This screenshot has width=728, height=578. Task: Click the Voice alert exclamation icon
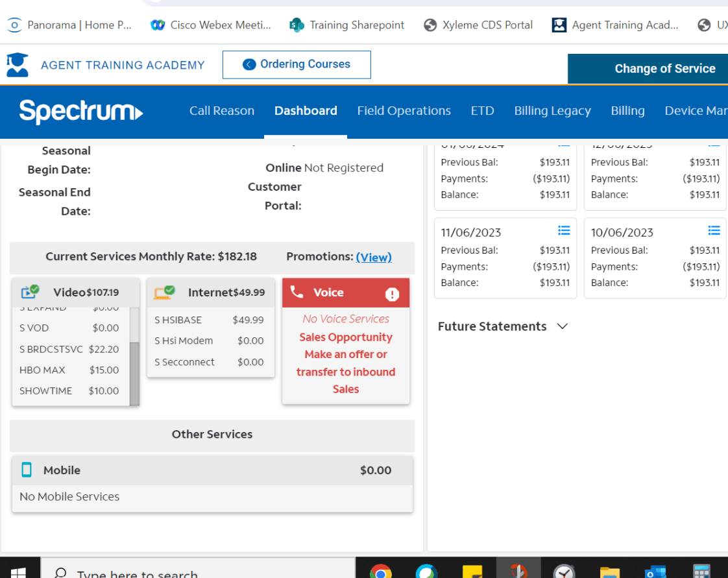click(x=392, y=294)
